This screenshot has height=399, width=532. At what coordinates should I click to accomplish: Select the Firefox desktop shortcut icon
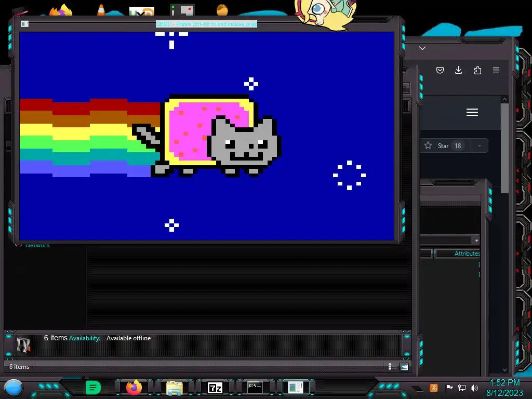tap(61, 10)
